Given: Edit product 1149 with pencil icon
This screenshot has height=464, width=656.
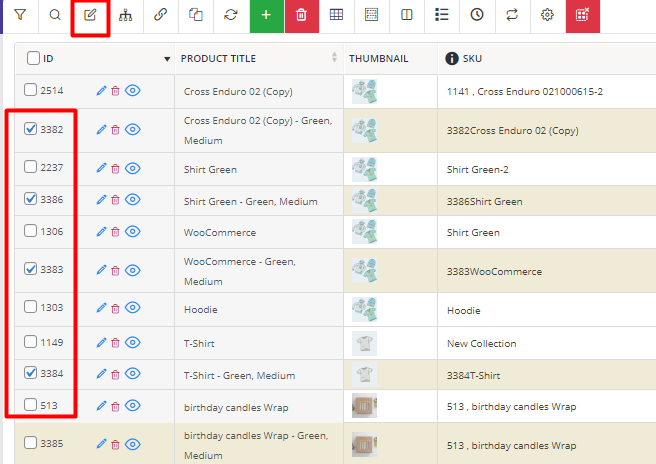Looking at the screenshot, I should coord(102,343).
